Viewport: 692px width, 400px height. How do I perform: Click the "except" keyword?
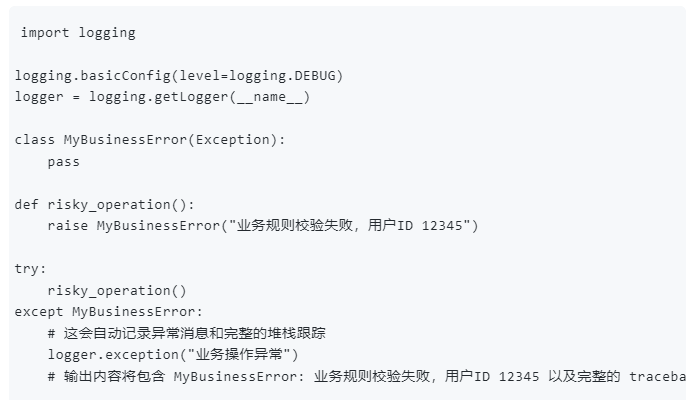click(x=39, y=312)
